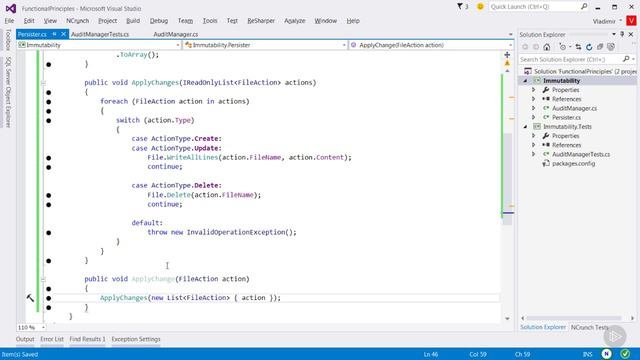This screenshot has height=360, width=640.
Task: Open the SQL Server Object Explorer side tab
Action: pyautogui.click(x=8, y=92)
